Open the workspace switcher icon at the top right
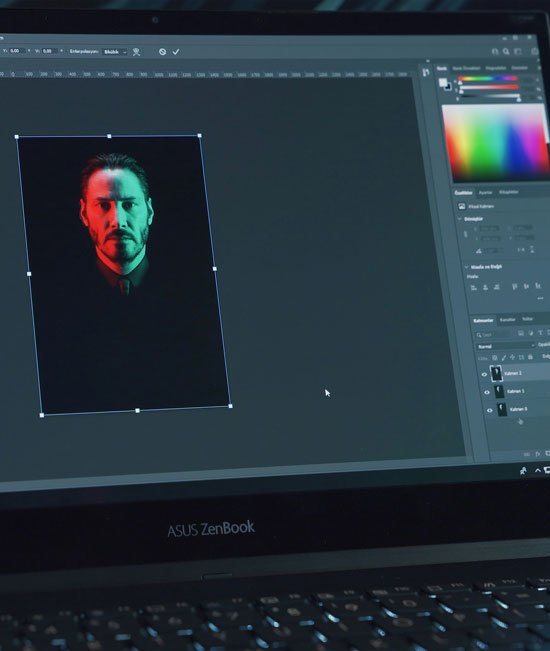Screen dimensions: 550x651 pos(518,51)
